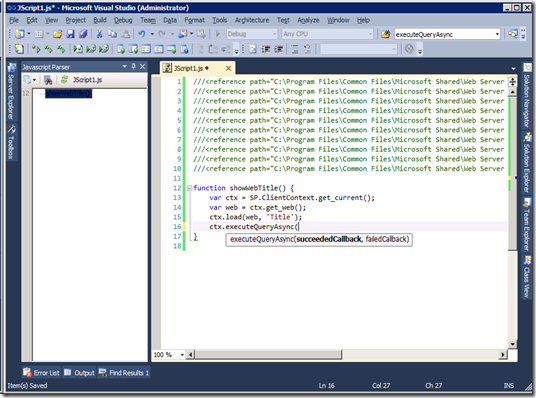
Task: Click the Solution Explorer window icon at toolbar end
Action: 513,34
